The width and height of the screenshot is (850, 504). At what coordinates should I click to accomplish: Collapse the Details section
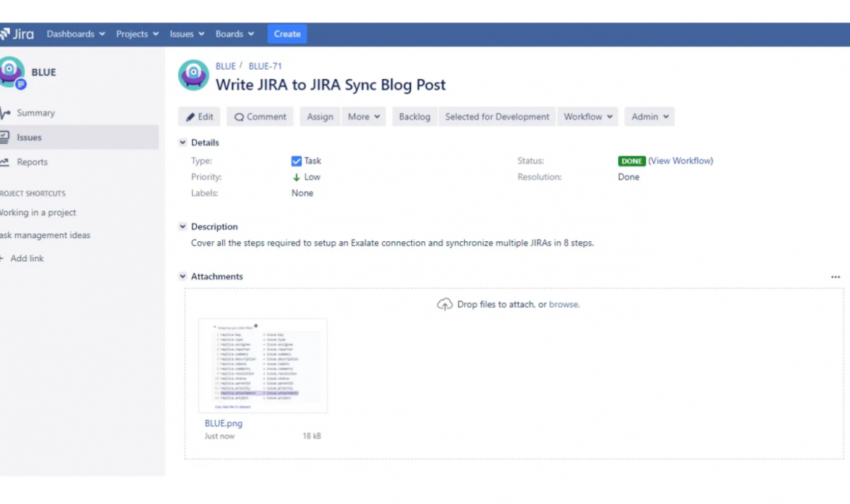[182, 142]
